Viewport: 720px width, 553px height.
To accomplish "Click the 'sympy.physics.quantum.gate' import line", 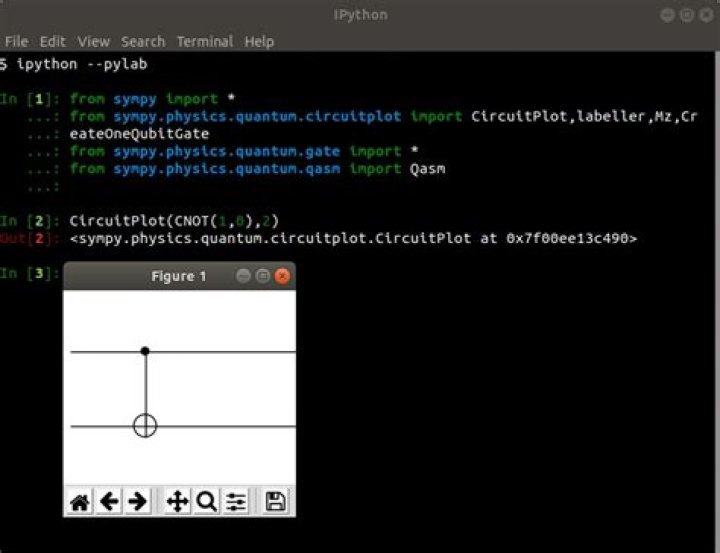I will coord(244,152).
